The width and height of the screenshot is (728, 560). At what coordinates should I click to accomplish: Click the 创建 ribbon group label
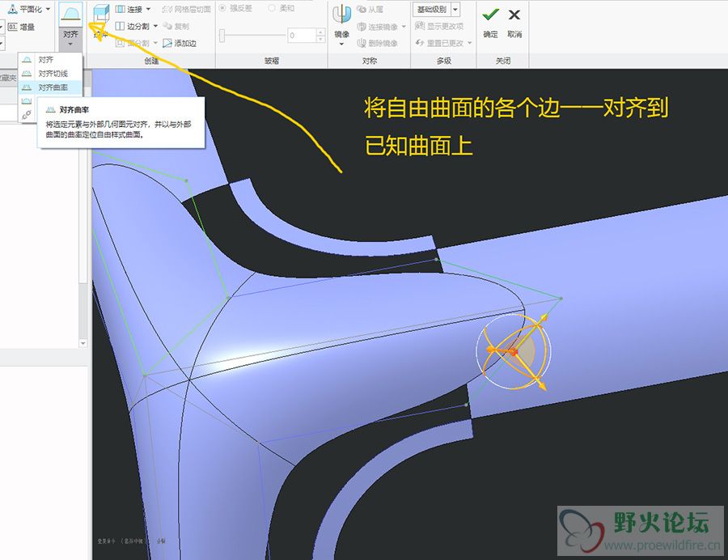coord(151,61)
